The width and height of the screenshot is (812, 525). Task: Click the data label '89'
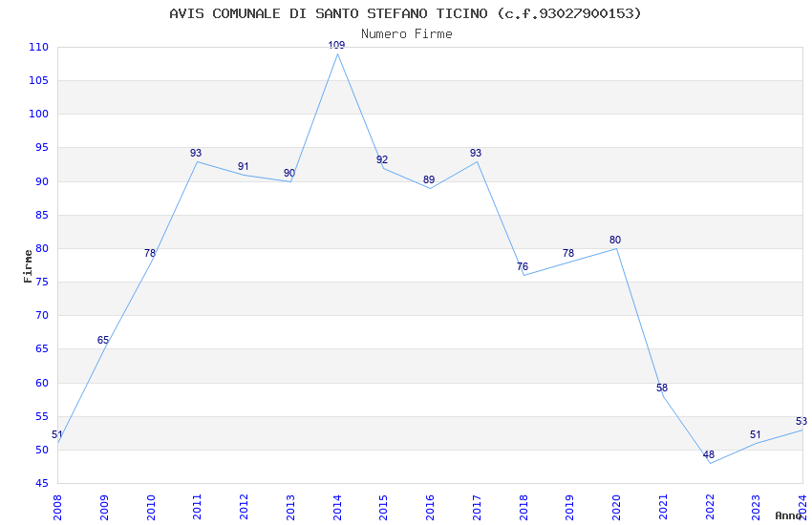pyautogui.click(x=429, y=179)
